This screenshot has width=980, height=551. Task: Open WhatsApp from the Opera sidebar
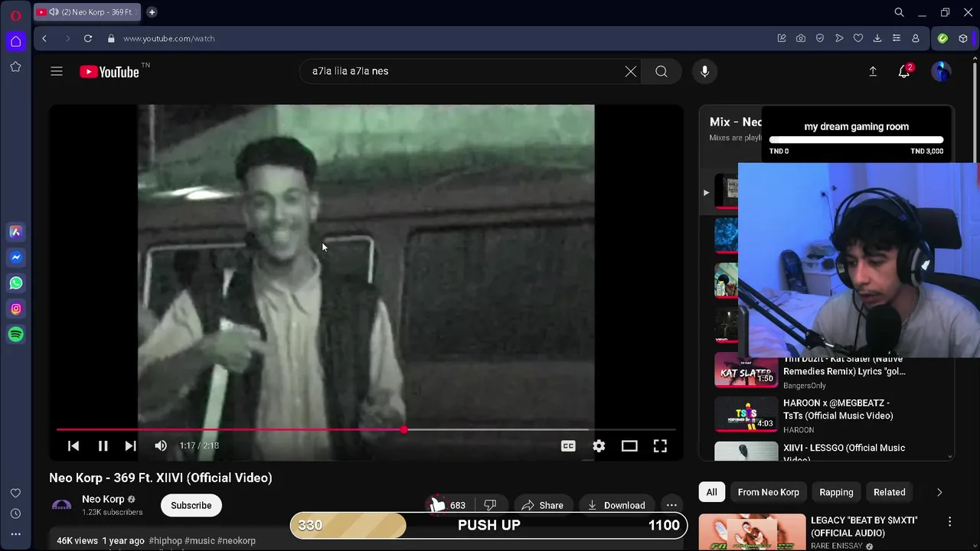(15, 283)
